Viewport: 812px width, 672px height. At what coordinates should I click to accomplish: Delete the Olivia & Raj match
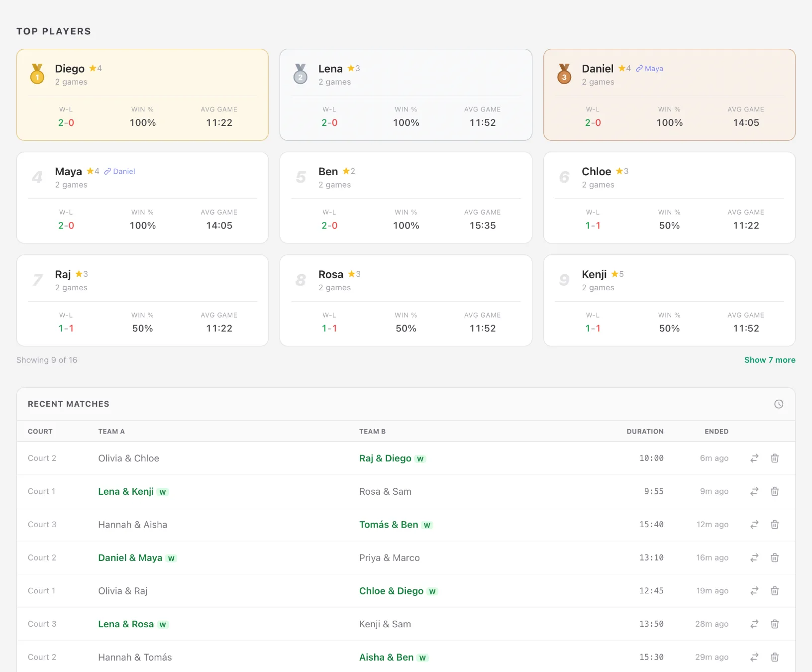(775, 591)
